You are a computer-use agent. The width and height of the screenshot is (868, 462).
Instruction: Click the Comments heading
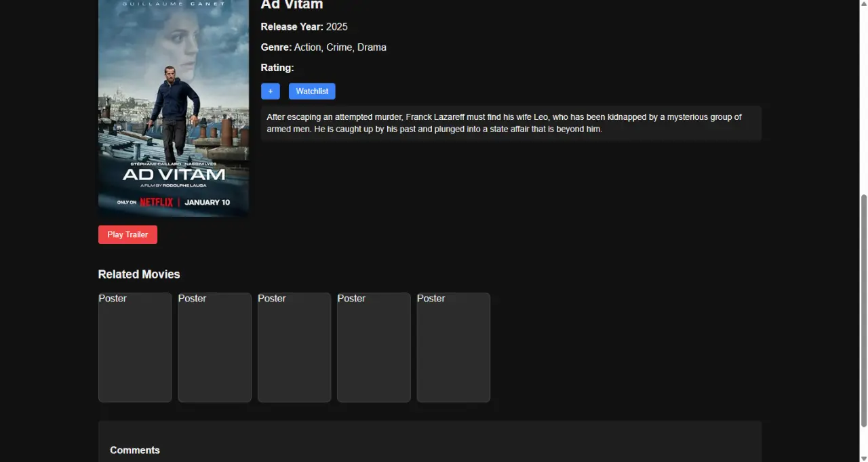[135, 450]
